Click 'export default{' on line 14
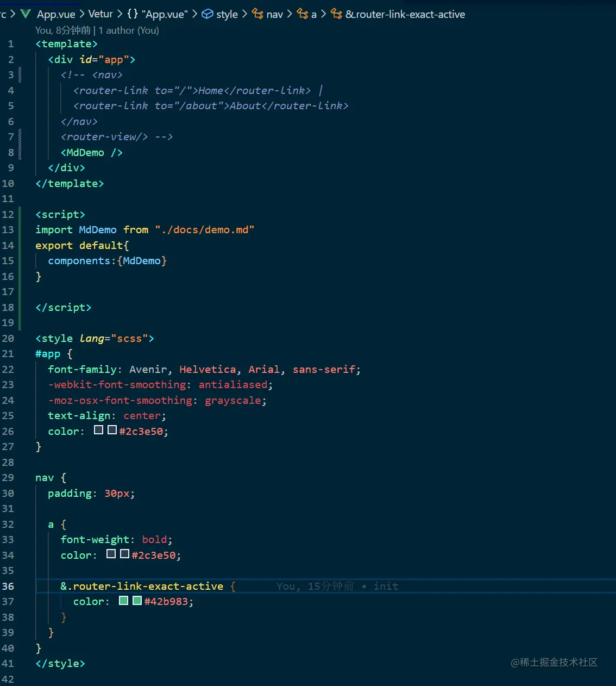616x686 pixels. [82, 245]
